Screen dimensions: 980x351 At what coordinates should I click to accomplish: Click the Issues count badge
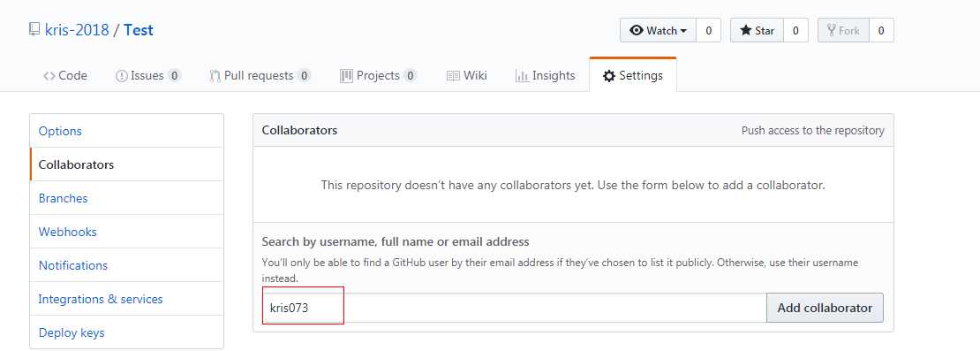pyautogui.click(x=175, y=76)
